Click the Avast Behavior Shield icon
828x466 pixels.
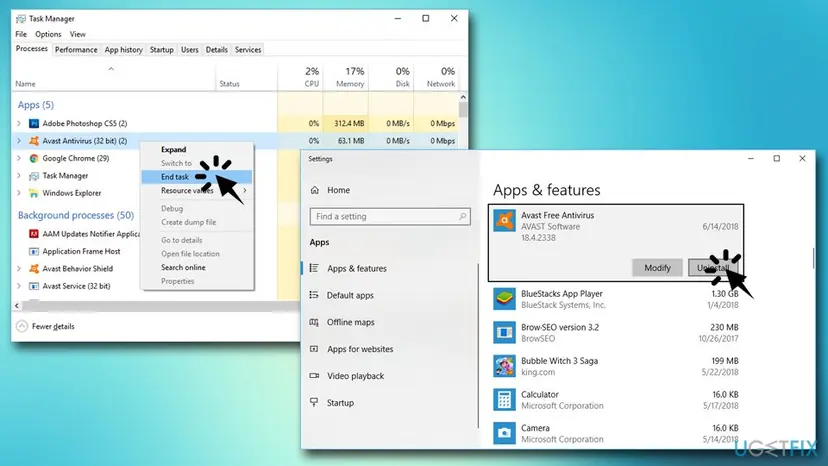34,268
